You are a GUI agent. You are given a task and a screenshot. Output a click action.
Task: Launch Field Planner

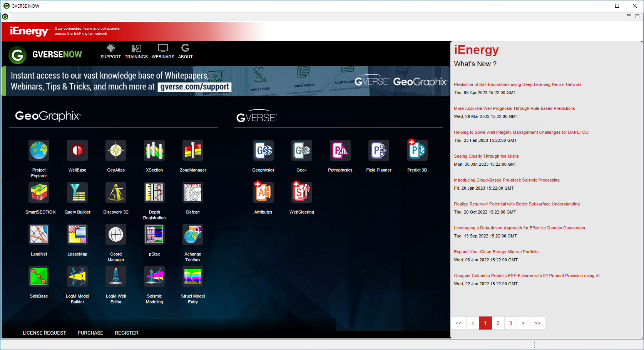coord(379,150)
